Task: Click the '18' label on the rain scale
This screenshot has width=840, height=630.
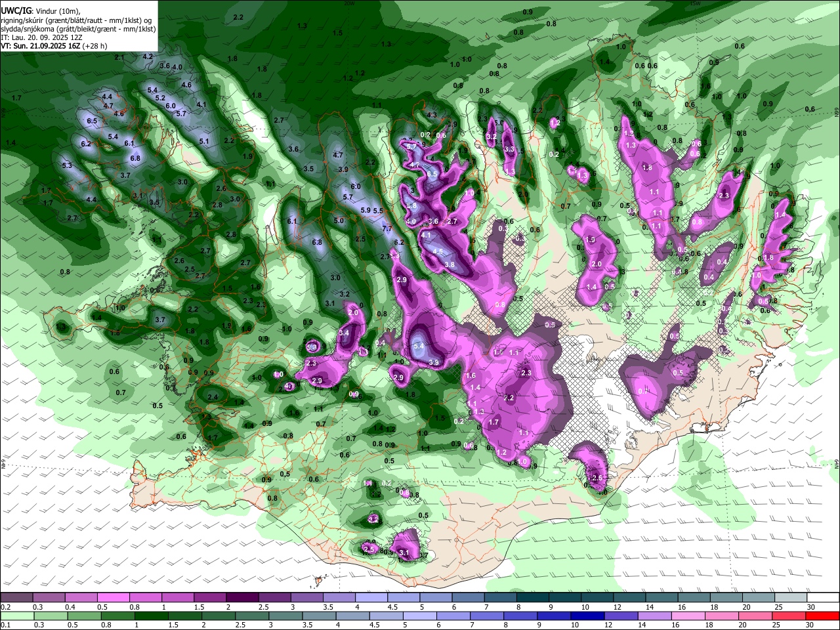Action: click(x=709, y=625)
